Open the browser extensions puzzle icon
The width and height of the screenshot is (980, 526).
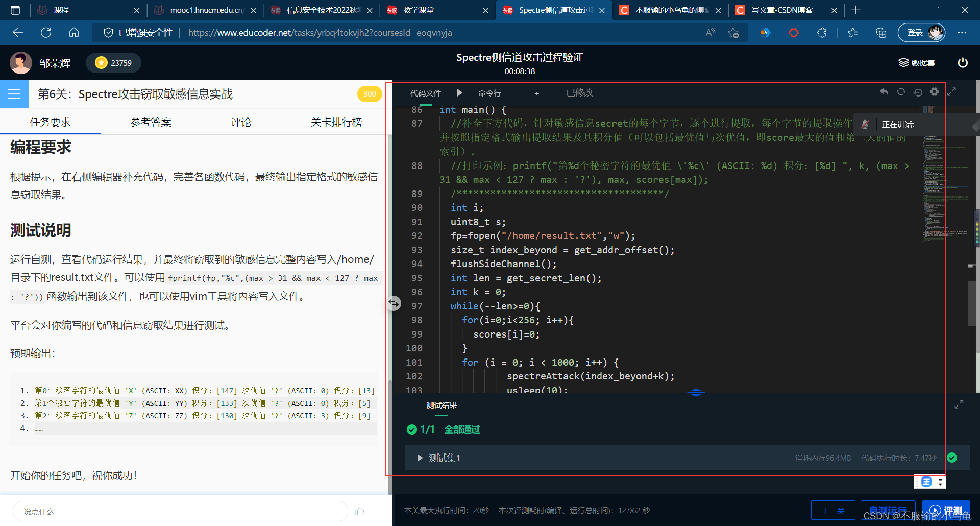coord(822,33)
